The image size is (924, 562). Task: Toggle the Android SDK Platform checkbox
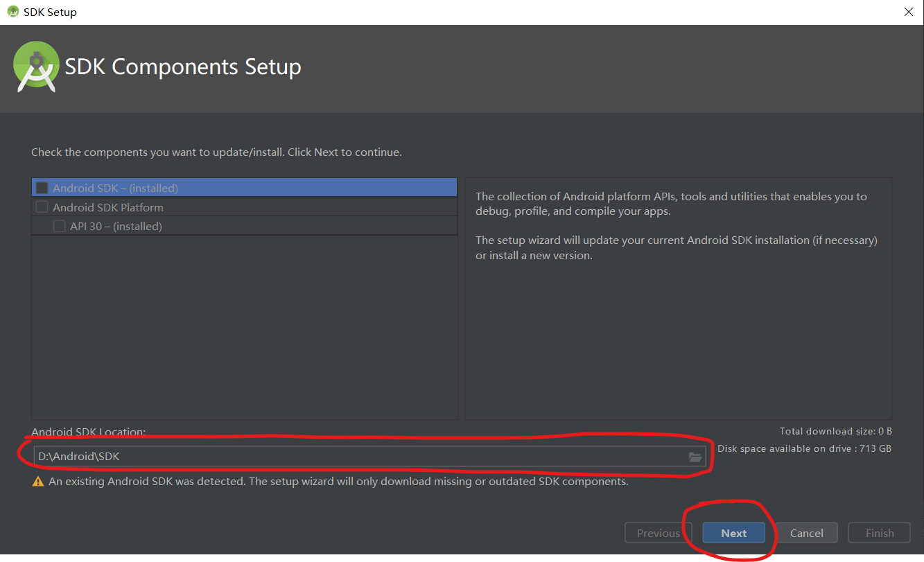(42, 207)
